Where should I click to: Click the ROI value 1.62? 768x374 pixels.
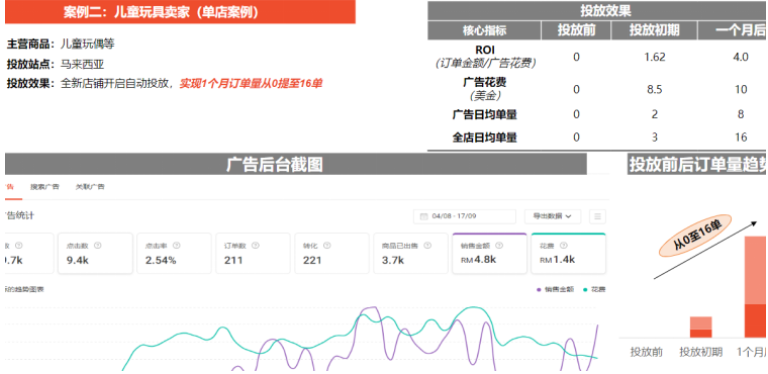[655, 57]
